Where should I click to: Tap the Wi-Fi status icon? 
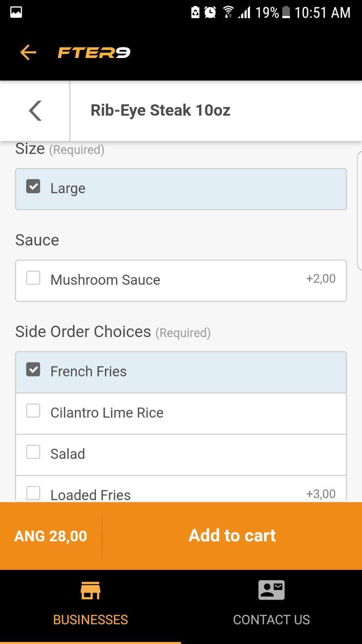(228, 12)
